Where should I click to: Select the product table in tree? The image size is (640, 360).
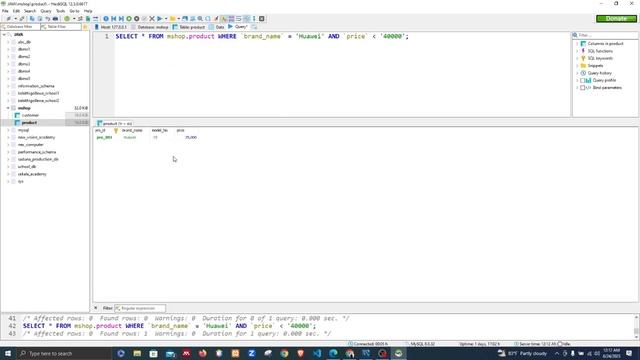pos(29,123)
